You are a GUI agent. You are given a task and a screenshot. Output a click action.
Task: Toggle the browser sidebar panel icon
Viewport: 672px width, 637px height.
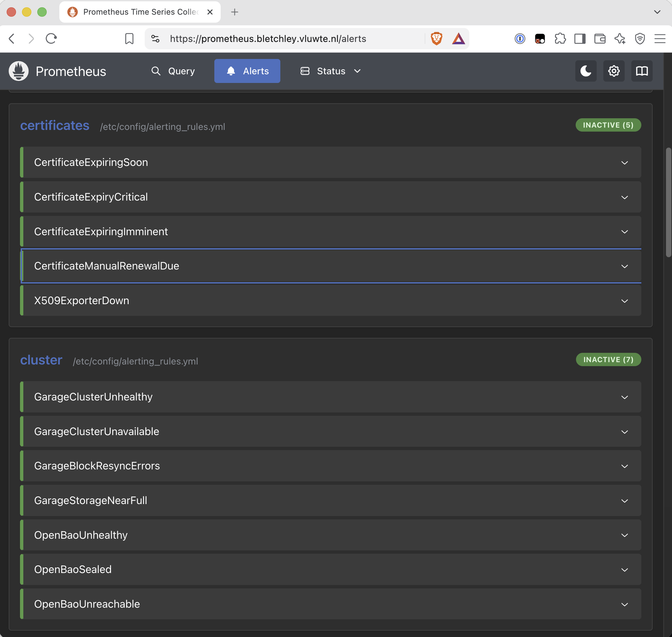coord(580,39)
